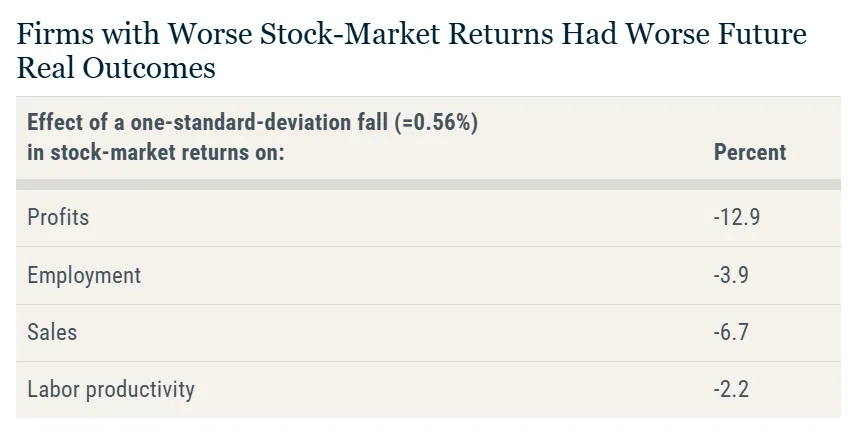Click the thick gray divider below the header
The image size is (863, 434).
point(428,184)
